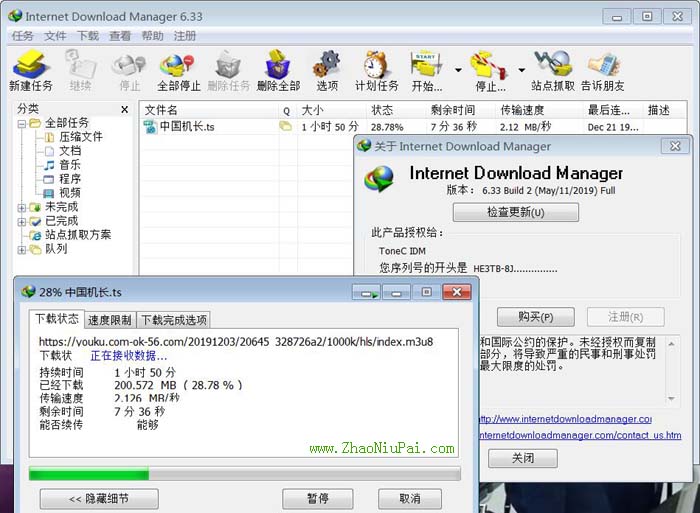Click 关闭 button in About dialog
700x513 pixels.
tap(523, 458)
